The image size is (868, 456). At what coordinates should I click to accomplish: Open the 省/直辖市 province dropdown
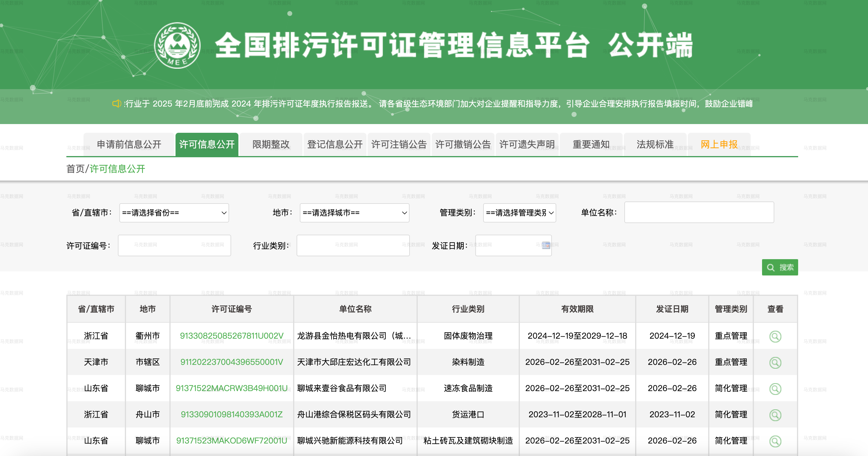pyautogui.click(x=174, y=213)
